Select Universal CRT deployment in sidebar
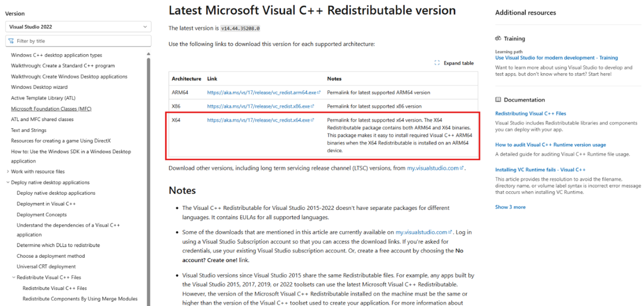 [x=46, y=267]
